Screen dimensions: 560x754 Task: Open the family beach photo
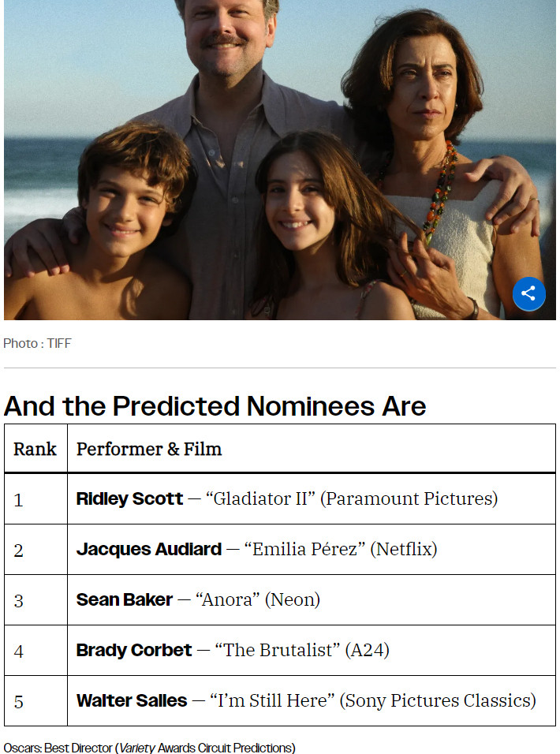[280, 159]
